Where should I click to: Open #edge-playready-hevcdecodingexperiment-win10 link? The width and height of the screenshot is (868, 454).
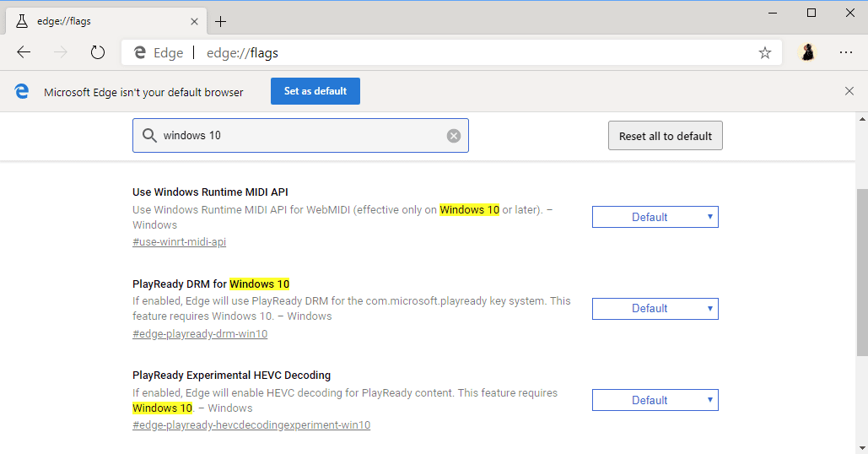click(251, 425)
